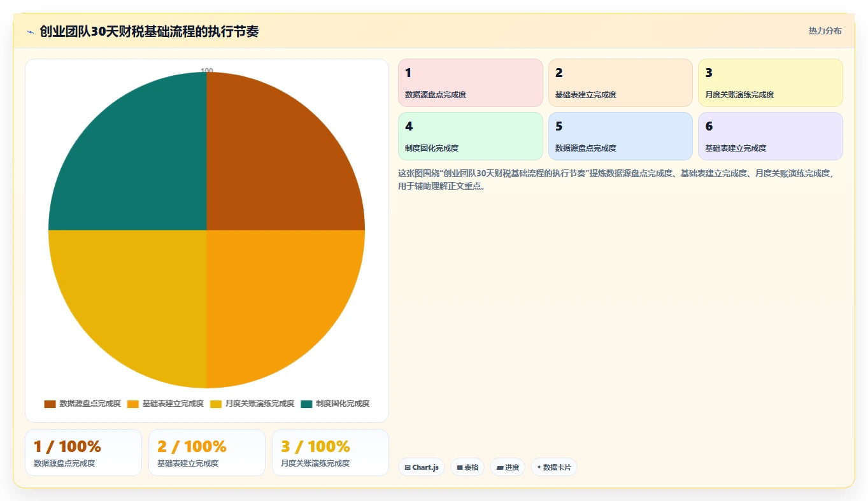
Task: Click the blue icon beside the card title
Action: point(30,32)
